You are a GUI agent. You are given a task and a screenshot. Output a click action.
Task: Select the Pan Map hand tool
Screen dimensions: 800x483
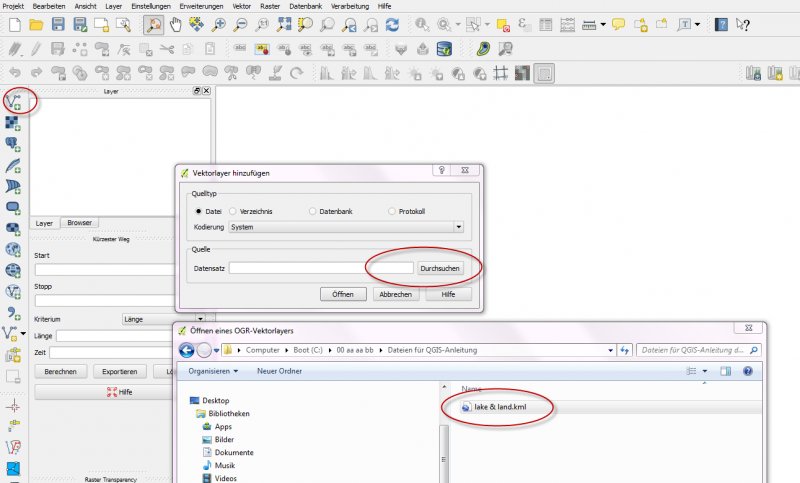[177, 24]
